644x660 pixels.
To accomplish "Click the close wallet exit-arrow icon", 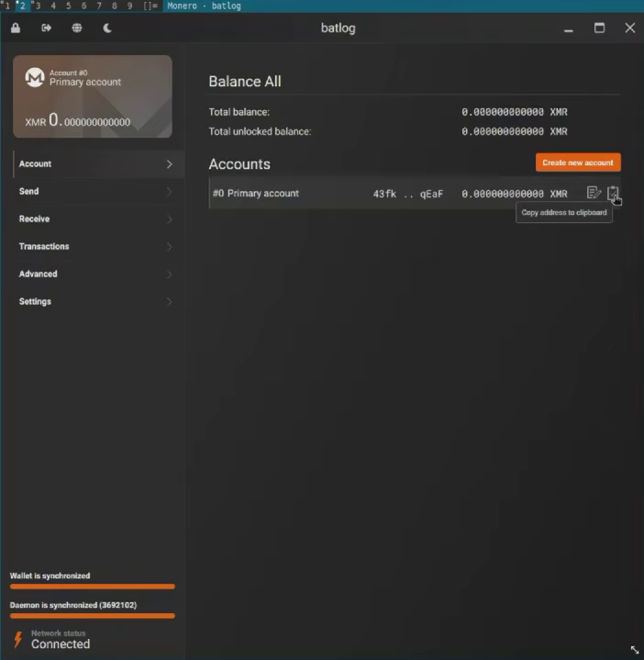I will tap(46, 28).
